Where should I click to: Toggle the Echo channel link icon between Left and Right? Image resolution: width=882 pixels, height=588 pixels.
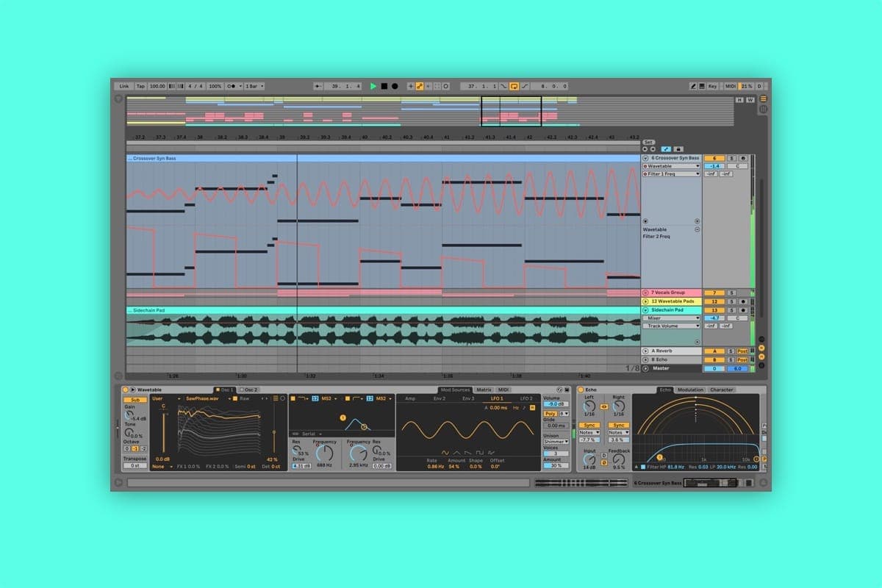(x=604, y=406)
